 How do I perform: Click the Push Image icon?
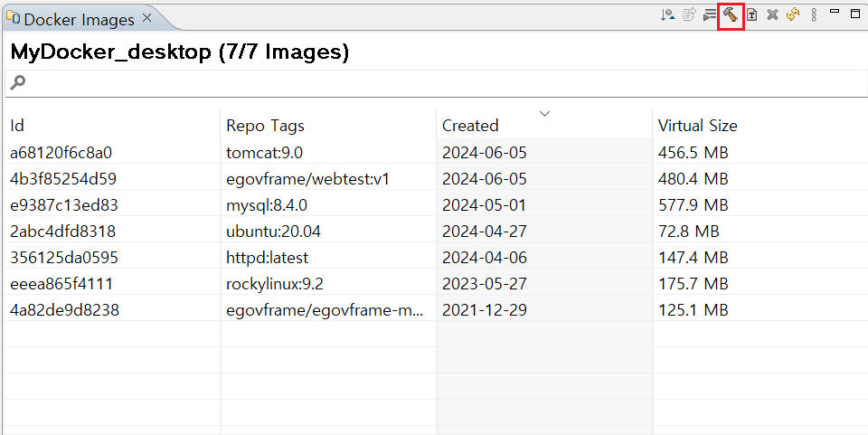coord(688,14)
